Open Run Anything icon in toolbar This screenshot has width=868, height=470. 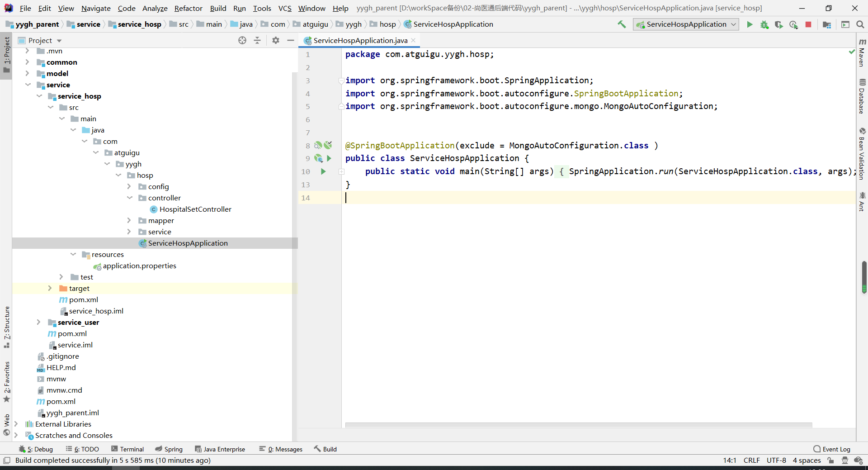(x=845, y=24)
